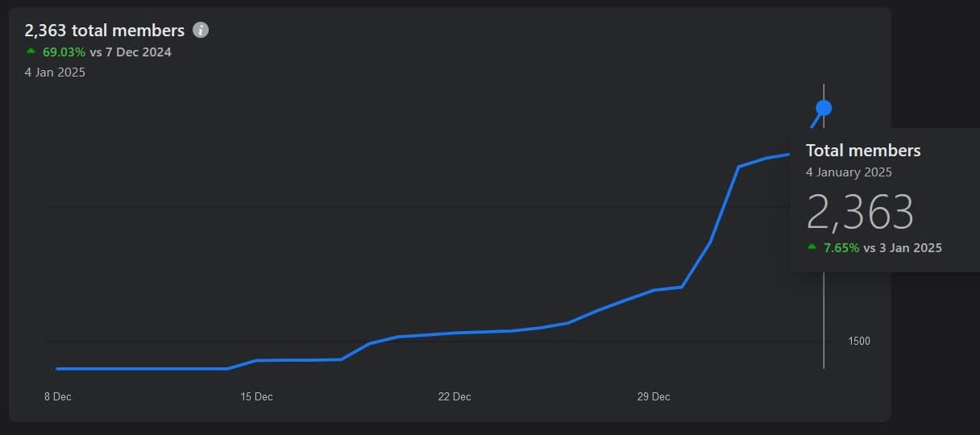The image size is (980, 435).
Task: Click the 'vs 7 Dec 2024' comparison text
Action: pyautogui.click(x=131, y=52)
